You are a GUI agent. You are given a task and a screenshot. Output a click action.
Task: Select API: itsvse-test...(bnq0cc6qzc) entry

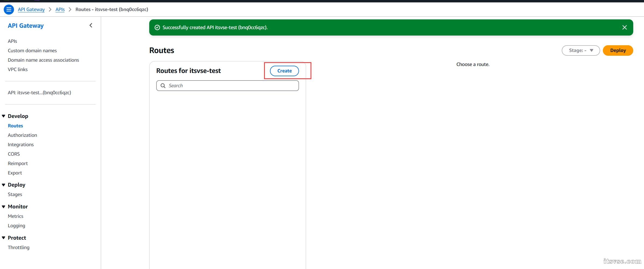tap(39, 93)
